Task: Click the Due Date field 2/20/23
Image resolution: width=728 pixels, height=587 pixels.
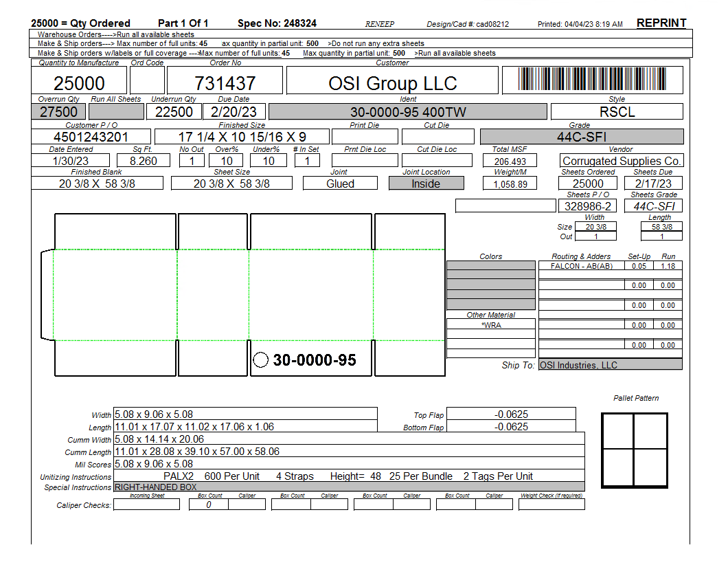Action: 234,112
